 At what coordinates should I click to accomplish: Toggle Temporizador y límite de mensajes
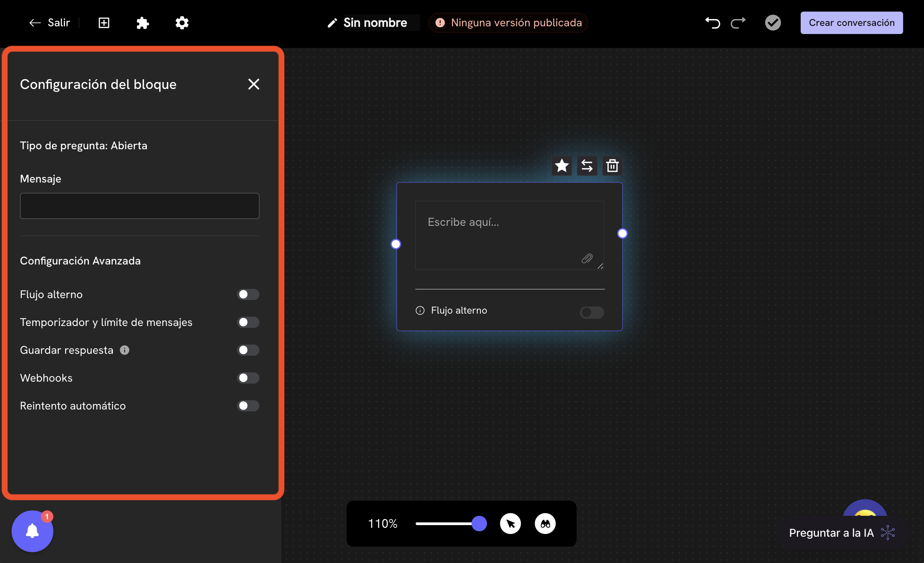pyautogui.click(x=248, y=322)
